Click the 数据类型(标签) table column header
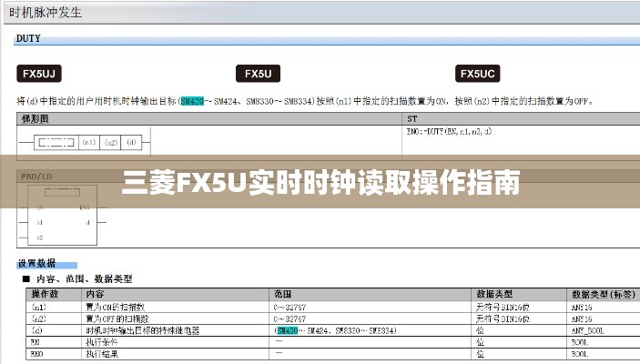The height and width of the screenshot is (364, 640). pyautogui.click(x=604, y=294)
